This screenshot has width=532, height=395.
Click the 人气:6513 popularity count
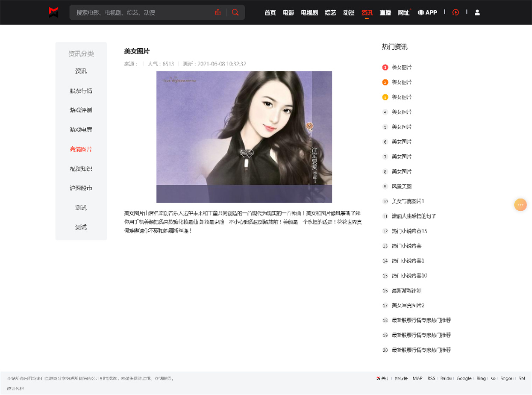pyautogui.click(x=161, y=64)
